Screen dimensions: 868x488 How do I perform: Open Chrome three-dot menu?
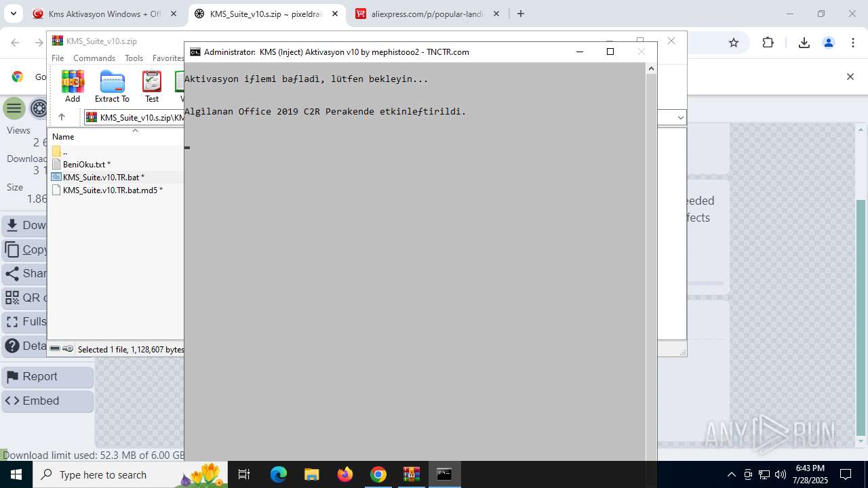[x=853, y=43]
